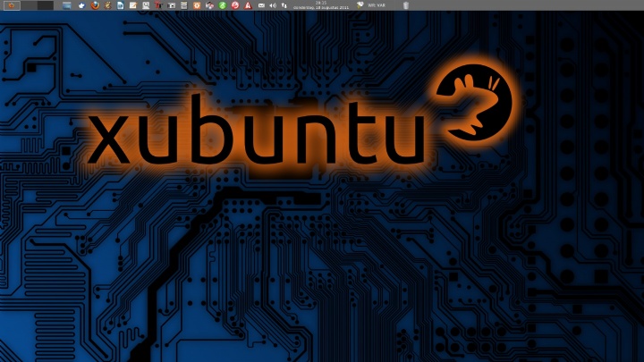Launch the document writer launcher icon
The width and height of the screenshot is (644, 362).
(x=121, y=5)
